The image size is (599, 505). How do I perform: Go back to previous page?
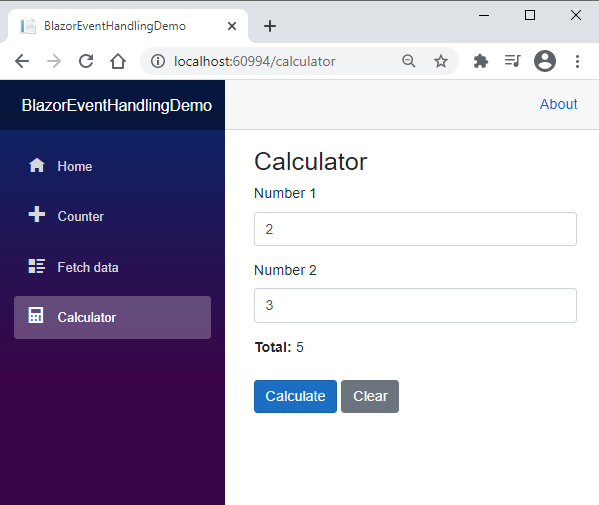tap(22, 61)
